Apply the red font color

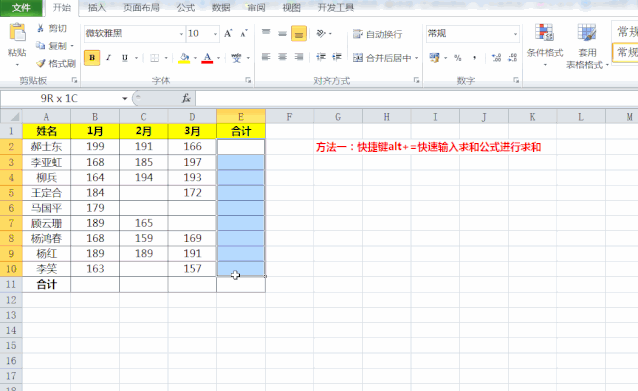pyautogui.click(x=207, y=58)
